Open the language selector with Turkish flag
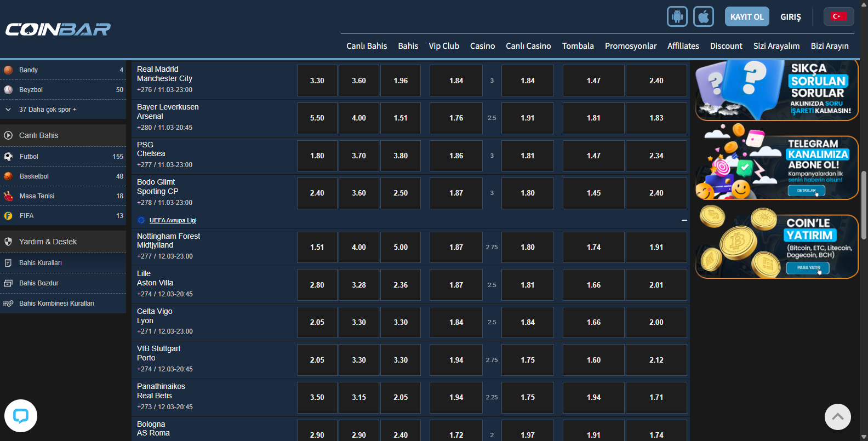The image size is (868, 441). click(x=838, y=16)
